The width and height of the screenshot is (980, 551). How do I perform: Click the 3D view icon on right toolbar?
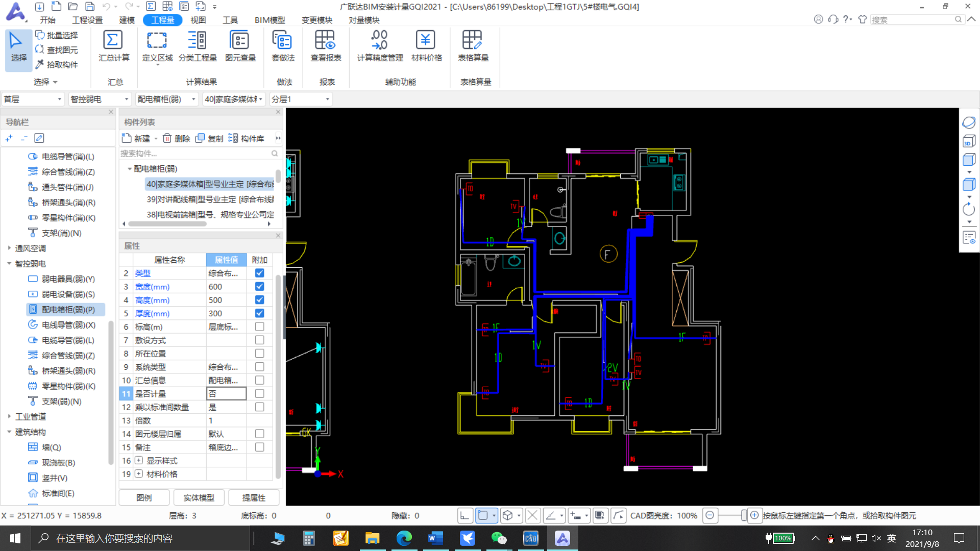tap(969, 141)
